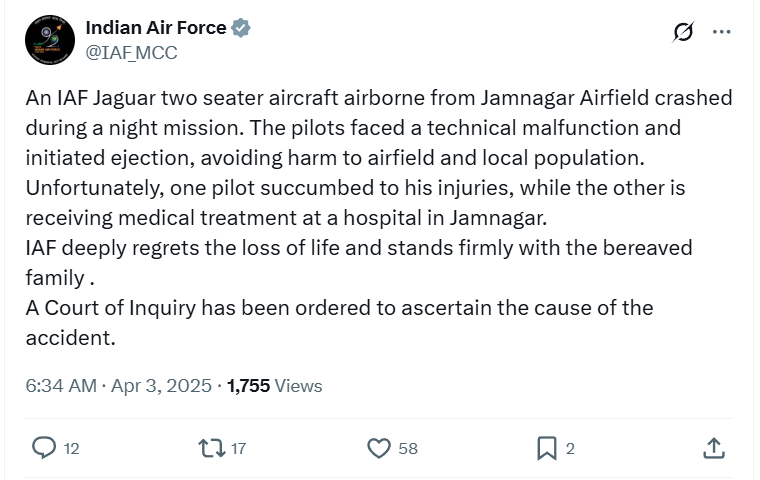The width and height of the screenshot is (760, 480).
Task: Click the Court of Inquiry sentence in the post
Action: click(x=339, y=308)
